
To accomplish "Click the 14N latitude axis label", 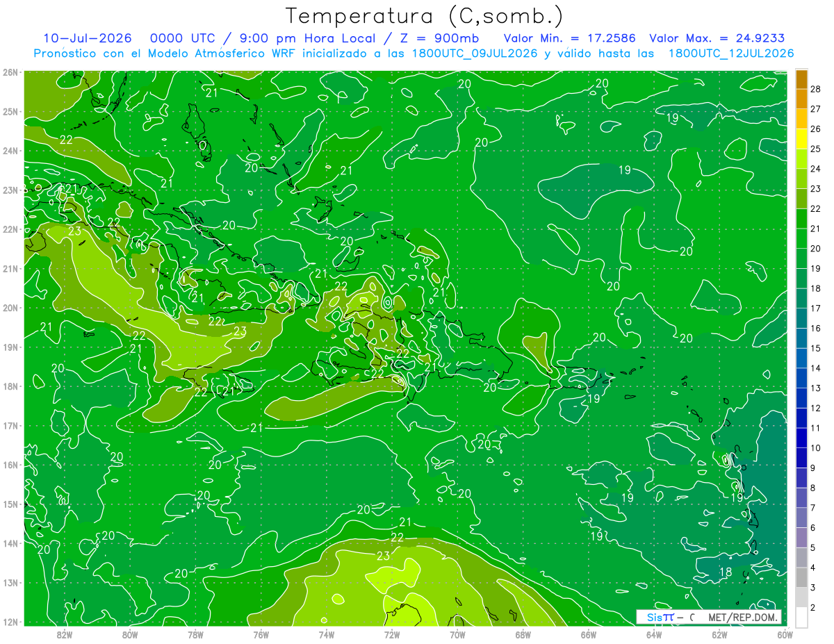I will coord(10,543).
